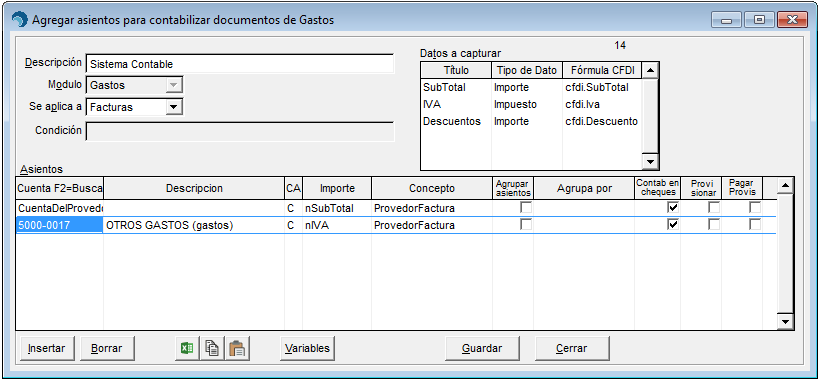Uncheck Contab en cheques for the nIVA row
The image size is (821, 381).
(673, 225)
